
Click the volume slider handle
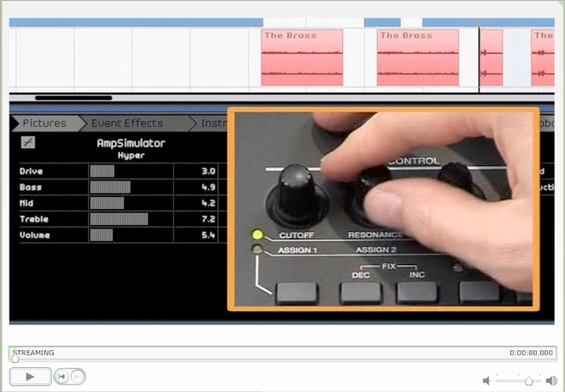pyautogui.click(x=529, y=381)
